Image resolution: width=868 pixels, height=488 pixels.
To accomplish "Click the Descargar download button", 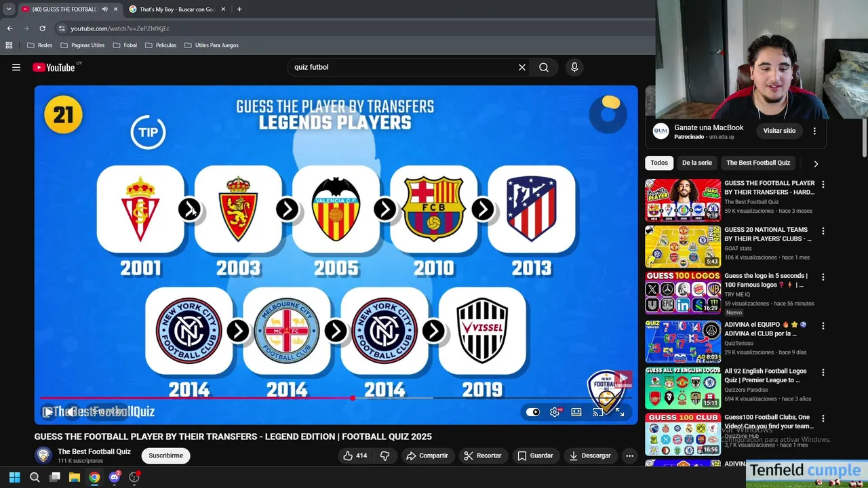I will tap(590, 455).
